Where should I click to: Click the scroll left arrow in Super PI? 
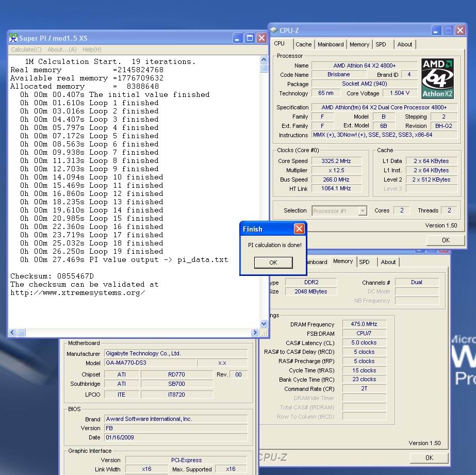click(x=12, y=333)
